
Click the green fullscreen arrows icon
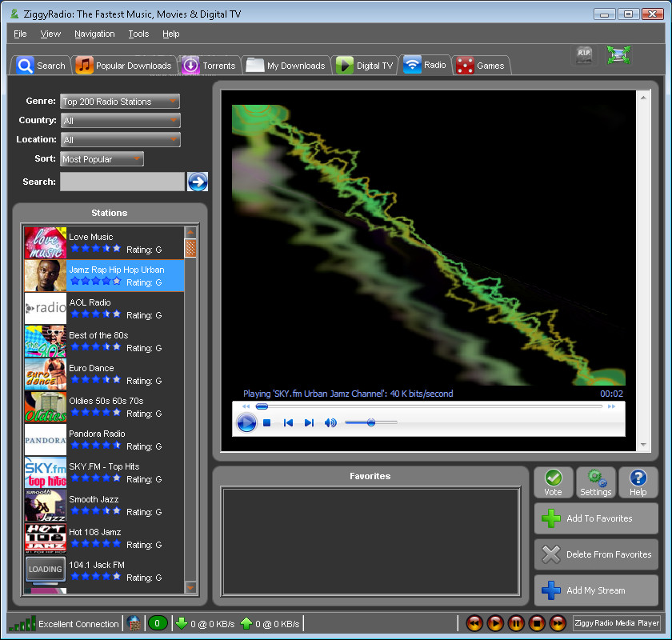[x=618, y=55]
